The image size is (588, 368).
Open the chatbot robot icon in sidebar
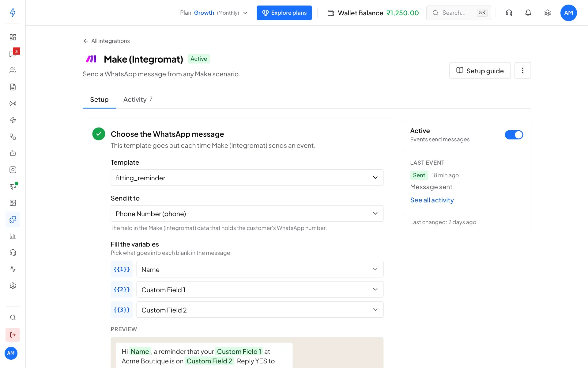click(x=13, y=153)
